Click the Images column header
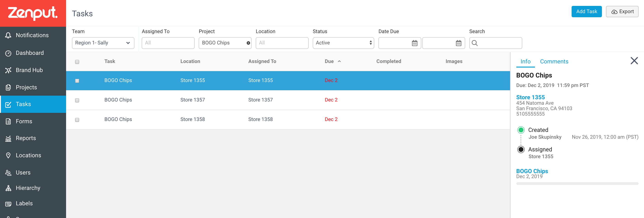644x218 pixels. [454, 61]
